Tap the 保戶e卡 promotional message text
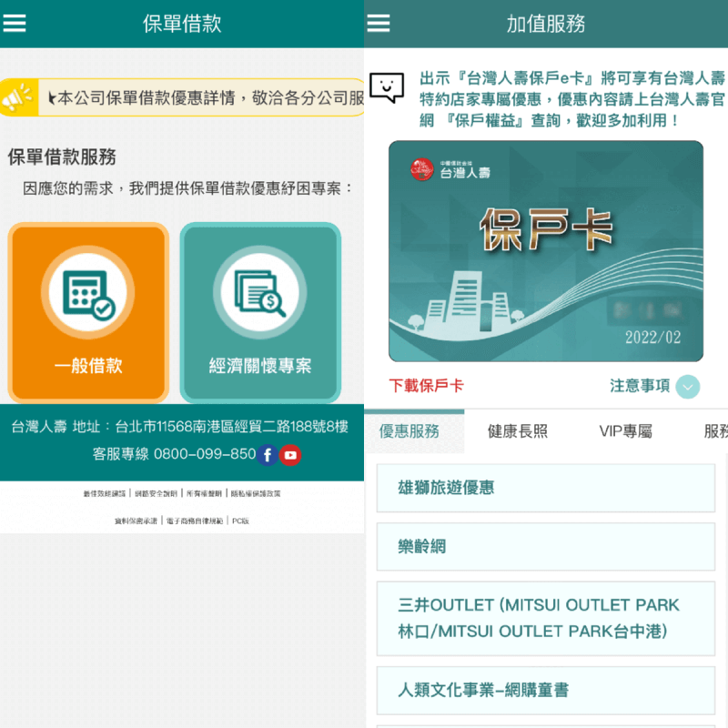This screenshot has height=728, width=728. pos(572,99)
